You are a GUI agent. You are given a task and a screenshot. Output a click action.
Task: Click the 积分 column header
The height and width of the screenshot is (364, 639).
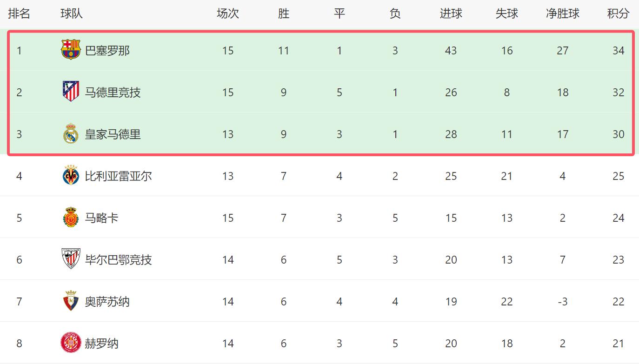coord(618,13)
